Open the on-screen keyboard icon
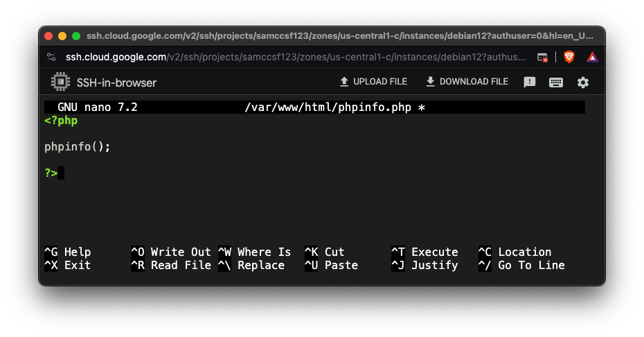Image resolution: width=644 pixels, height=337 pixels. [556, 83]
